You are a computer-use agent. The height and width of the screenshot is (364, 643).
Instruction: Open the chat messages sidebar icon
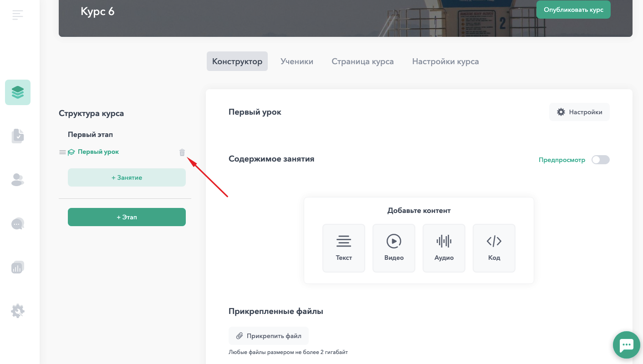point(18,223)
